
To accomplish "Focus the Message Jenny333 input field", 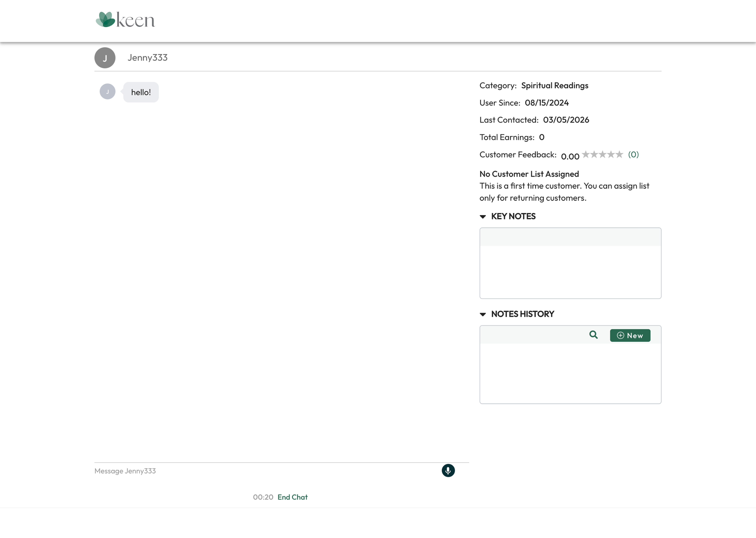I will pos(265,471).
